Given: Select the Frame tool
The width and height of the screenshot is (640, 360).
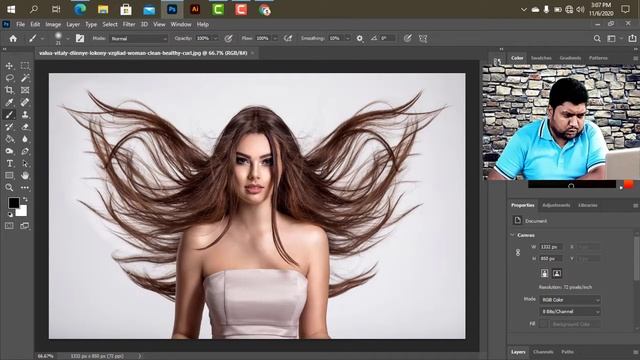Looking at the screenshot, I should (x=25, y=90).
